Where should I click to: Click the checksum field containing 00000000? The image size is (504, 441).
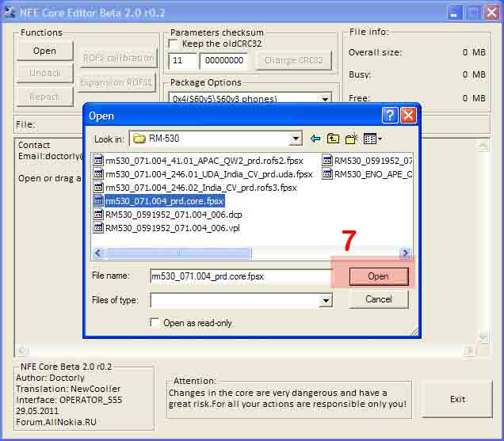point(223,60)
